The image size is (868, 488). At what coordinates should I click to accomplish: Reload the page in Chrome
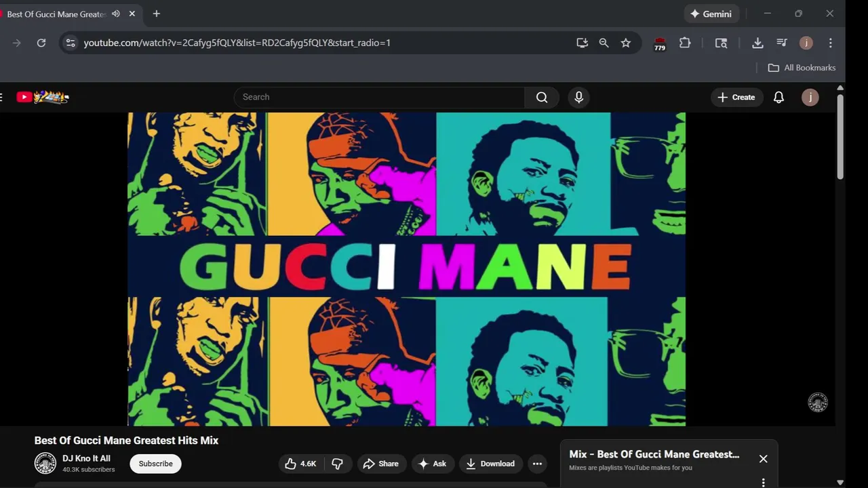41,43
